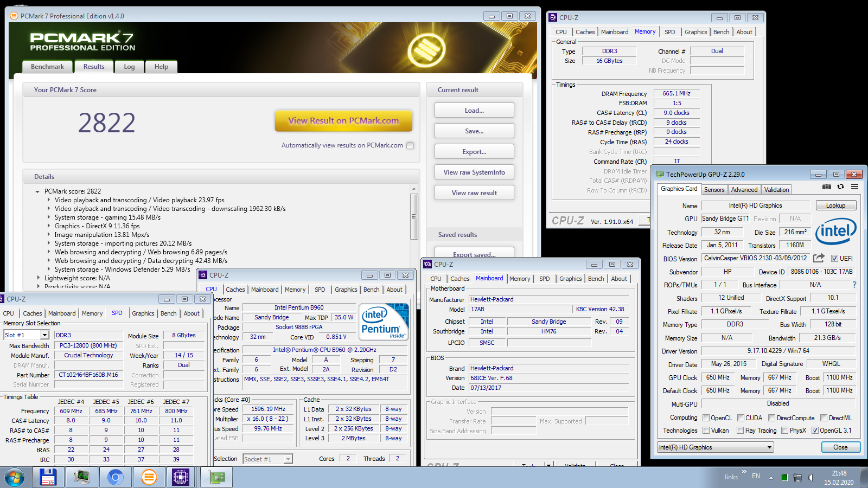Click the EN language indicator

tap(756, 476)
